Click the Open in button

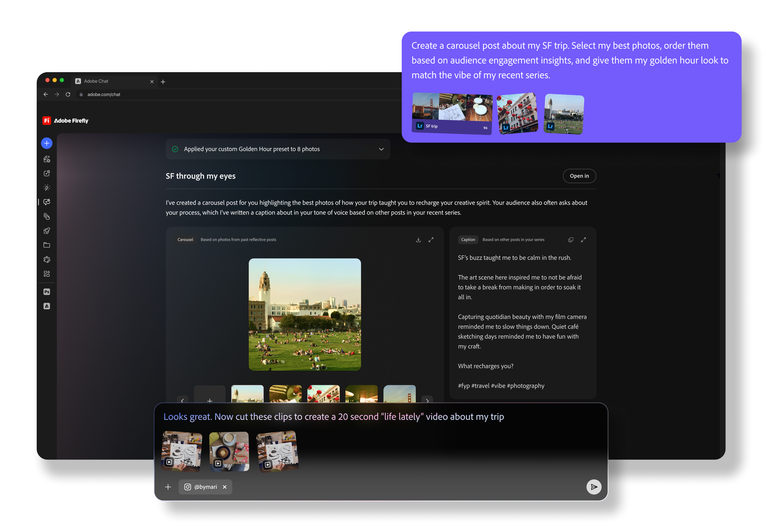coord(579,176)
